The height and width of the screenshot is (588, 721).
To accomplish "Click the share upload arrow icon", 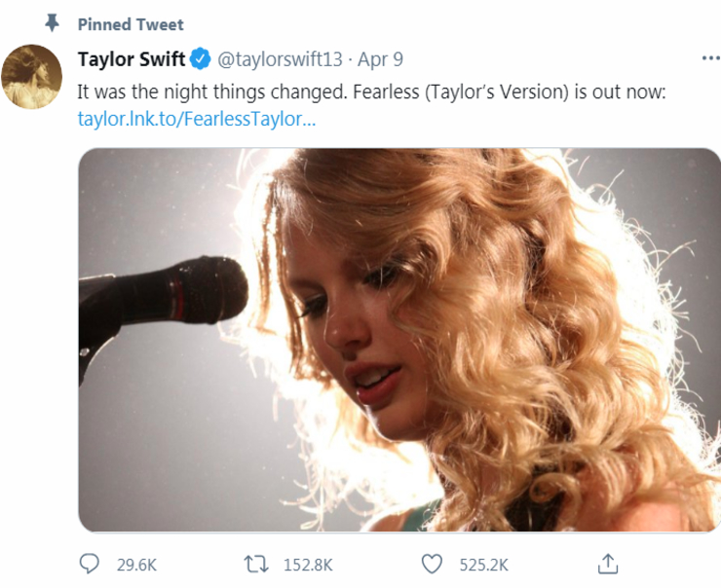I will (x=607, y=564).
